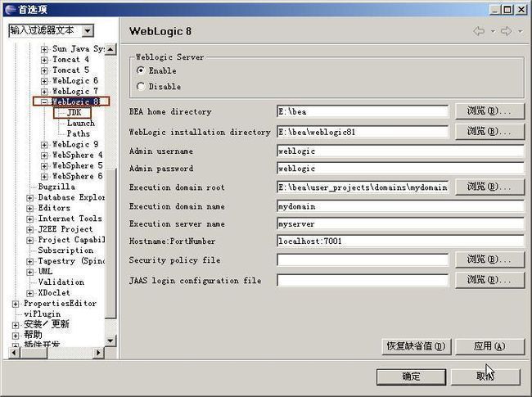This screenshot has height=397, width=532.
Task: Expand the WebLogic 9 tree node
Action: tap(44, 145)
